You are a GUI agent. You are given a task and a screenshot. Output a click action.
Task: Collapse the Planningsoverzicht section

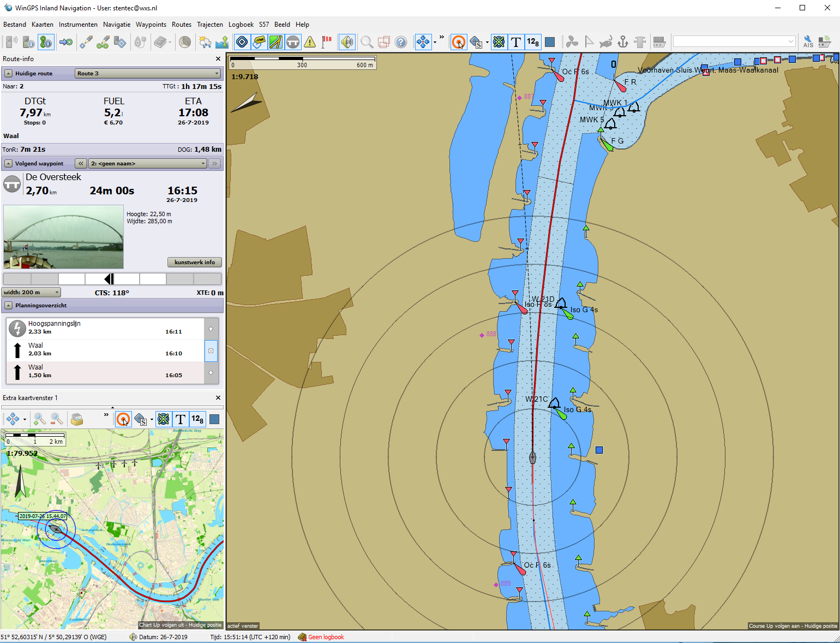coord(8,305)
